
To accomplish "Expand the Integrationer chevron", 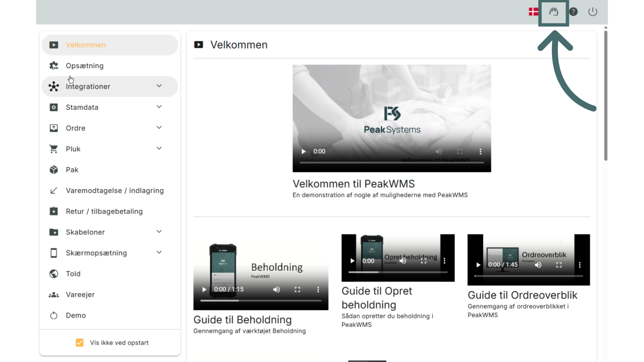I will tap(159, 86).
